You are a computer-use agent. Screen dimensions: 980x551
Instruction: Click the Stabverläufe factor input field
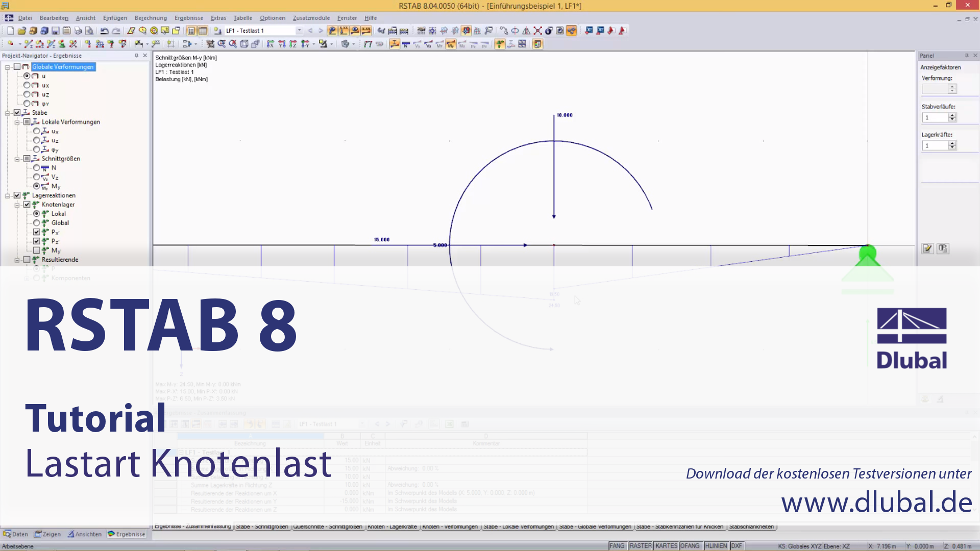pyautogui.click(x=935, y=117)
